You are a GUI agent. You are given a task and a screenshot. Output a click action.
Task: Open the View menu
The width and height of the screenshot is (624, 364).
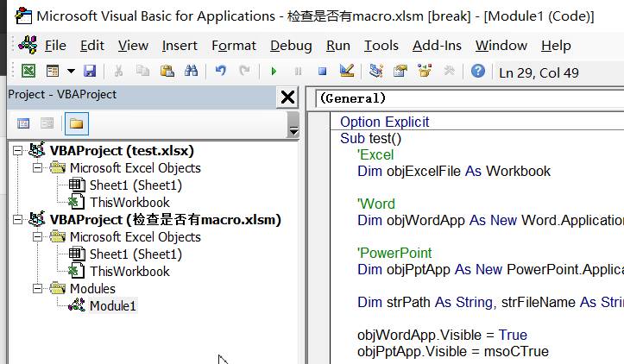[133, 46]
